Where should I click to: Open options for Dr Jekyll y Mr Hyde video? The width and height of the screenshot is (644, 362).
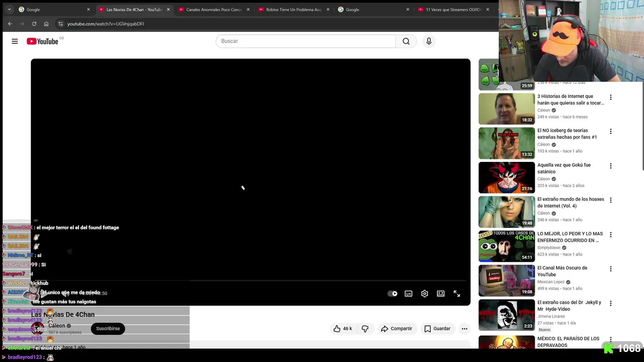611,303
